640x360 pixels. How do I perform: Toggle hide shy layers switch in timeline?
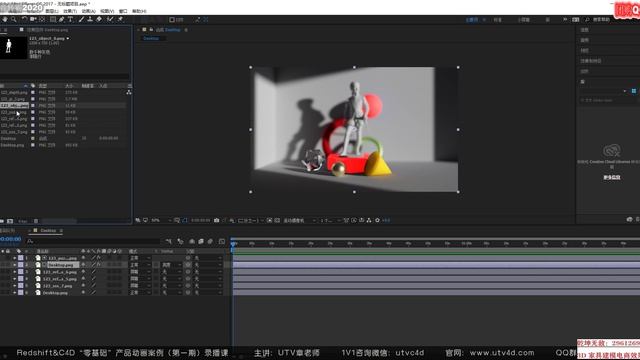click(x=191, y=241)
